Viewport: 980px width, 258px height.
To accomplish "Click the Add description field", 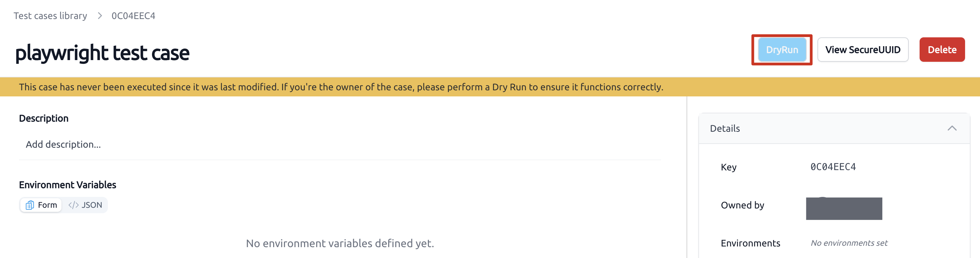I will pos(340,144).
